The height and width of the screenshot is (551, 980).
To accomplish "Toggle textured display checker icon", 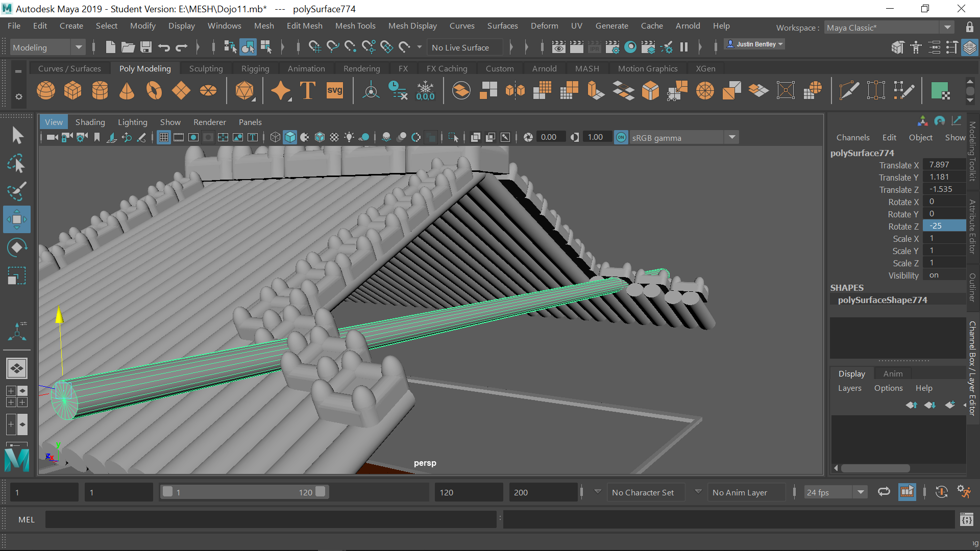I will pyautogui.click(x=334, y=137).
